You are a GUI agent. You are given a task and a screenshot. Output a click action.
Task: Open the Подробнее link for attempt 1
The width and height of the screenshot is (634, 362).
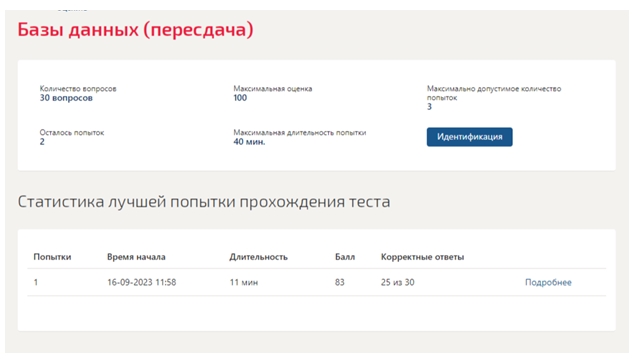click(x=548, y=282)
